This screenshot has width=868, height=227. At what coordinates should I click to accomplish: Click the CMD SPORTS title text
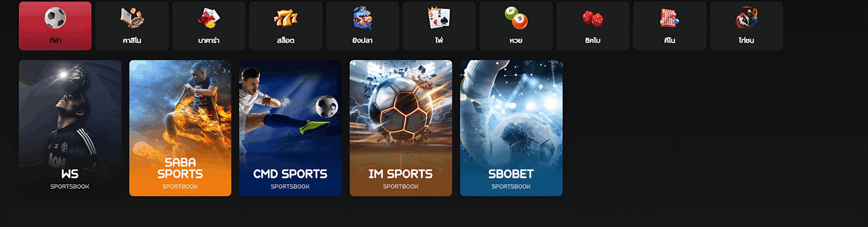pos(290,174)
